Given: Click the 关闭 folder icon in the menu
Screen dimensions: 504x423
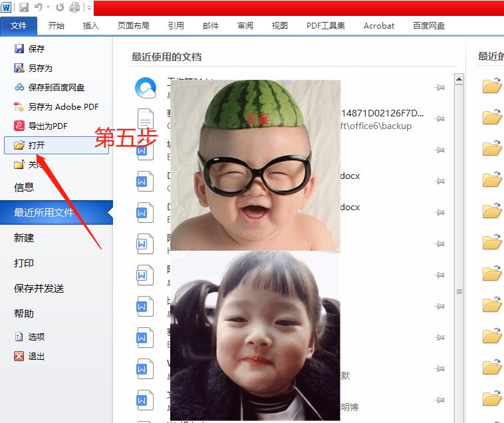Looking at the screenshot, I should pyautogui.click(x=19, y=164).
